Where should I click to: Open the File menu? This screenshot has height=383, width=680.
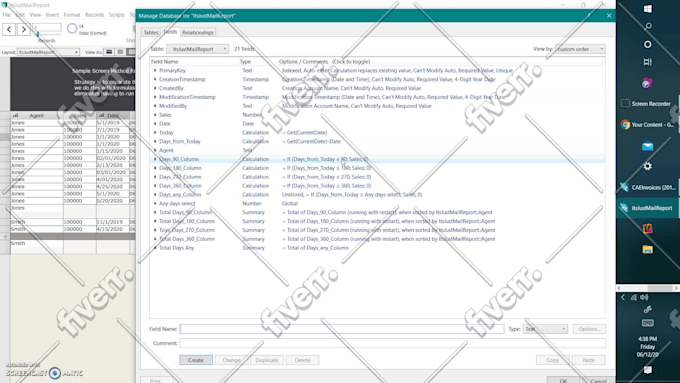[x=7, y=15]
